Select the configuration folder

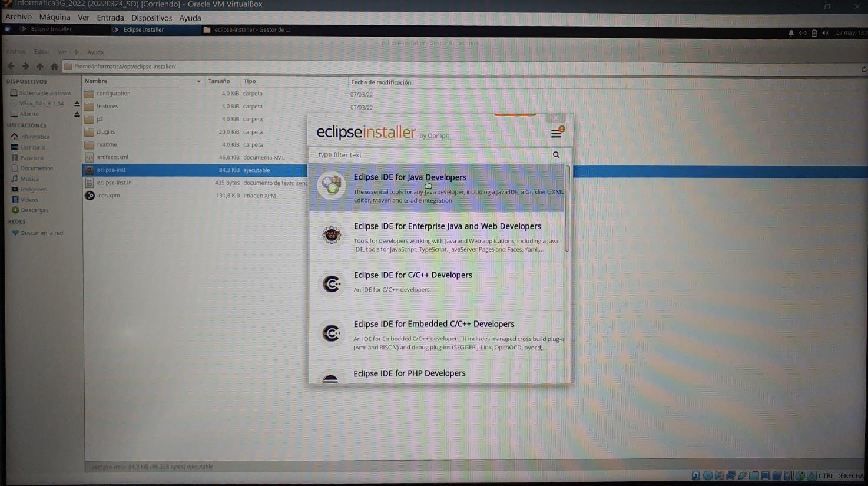[x=113, y=94]
